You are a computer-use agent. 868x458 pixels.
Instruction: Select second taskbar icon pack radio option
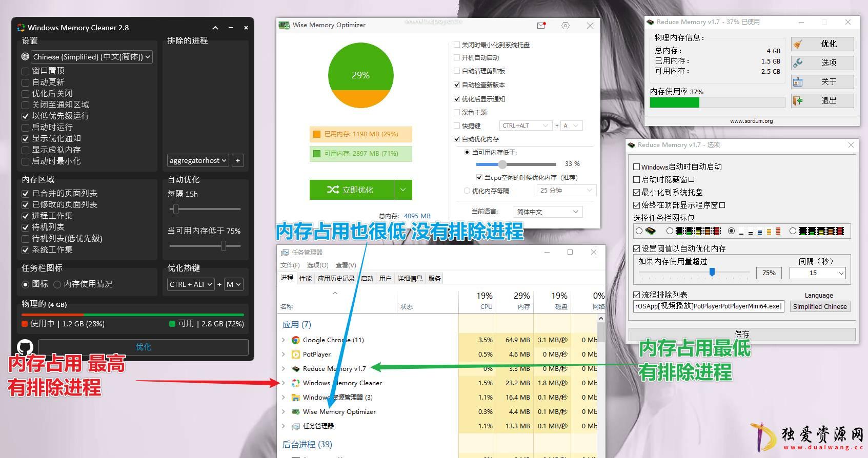coord(670,231)
